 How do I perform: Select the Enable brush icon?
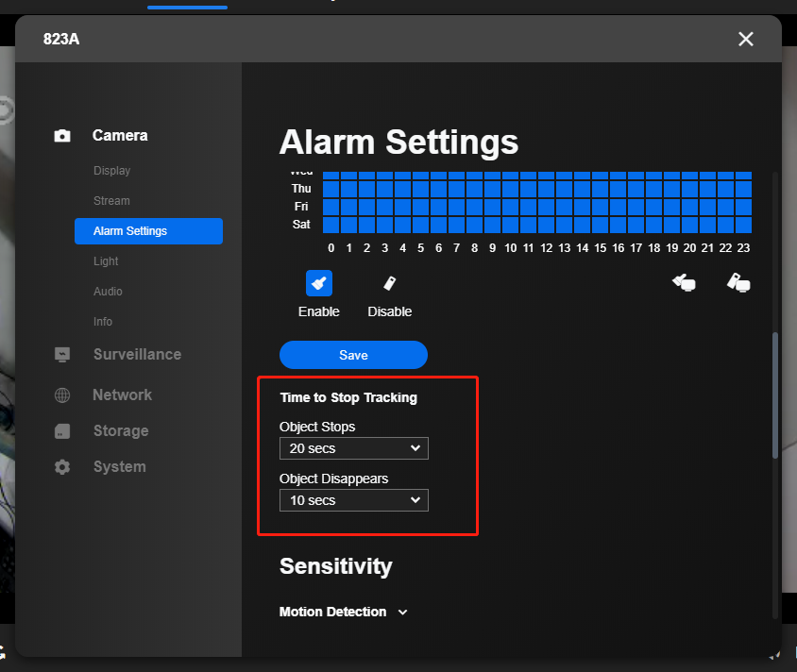318,283
